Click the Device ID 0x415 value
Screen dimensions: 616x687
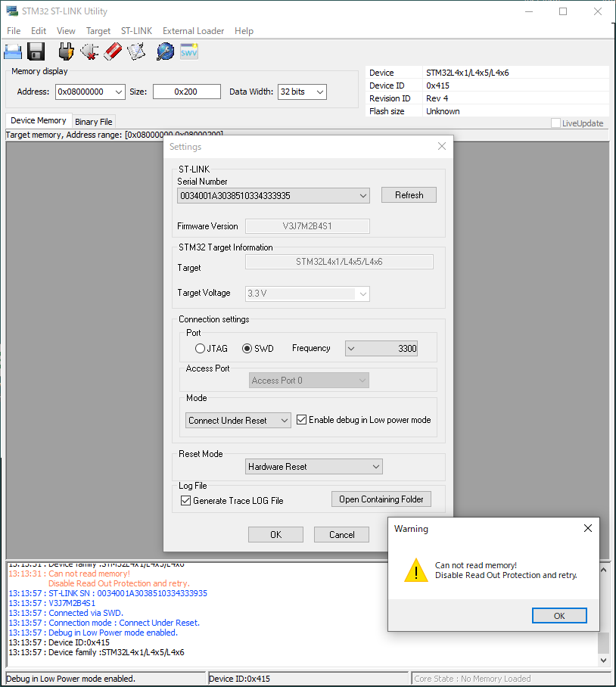tap(437, 85)
